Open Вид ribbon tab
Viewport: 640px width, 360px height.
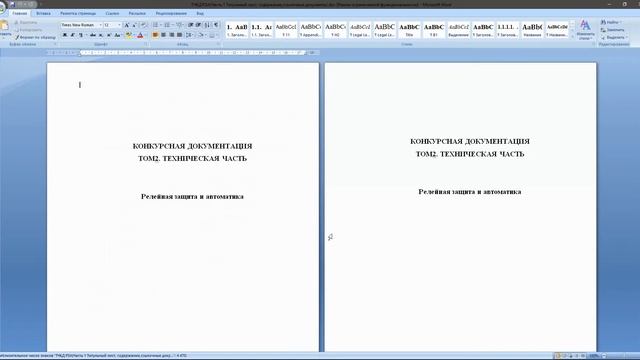tap(200, 13)
